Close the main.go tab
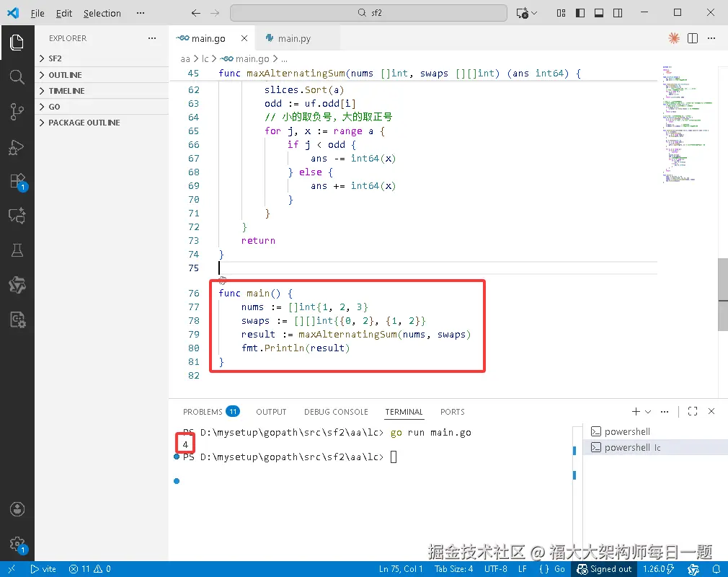Screen dimensions: 728x577 point(244,38)
